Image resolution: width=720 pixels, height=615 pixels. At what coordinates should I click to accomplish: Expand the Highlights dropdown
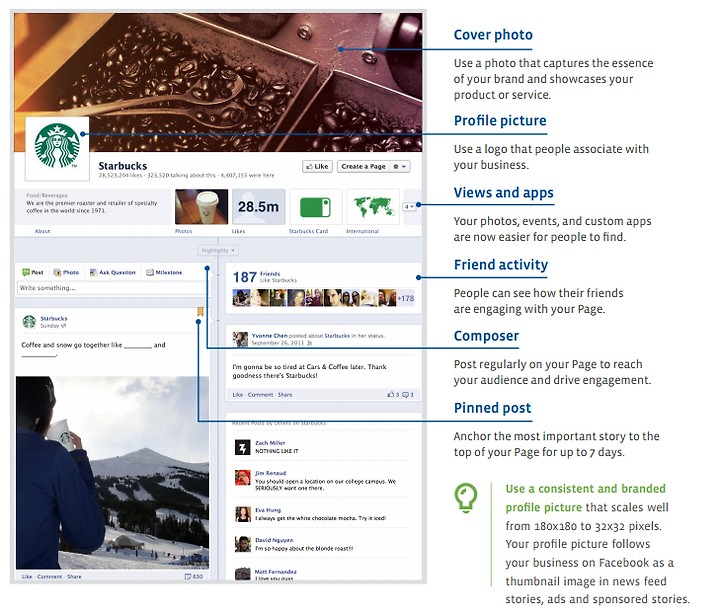tap(218, 250)
